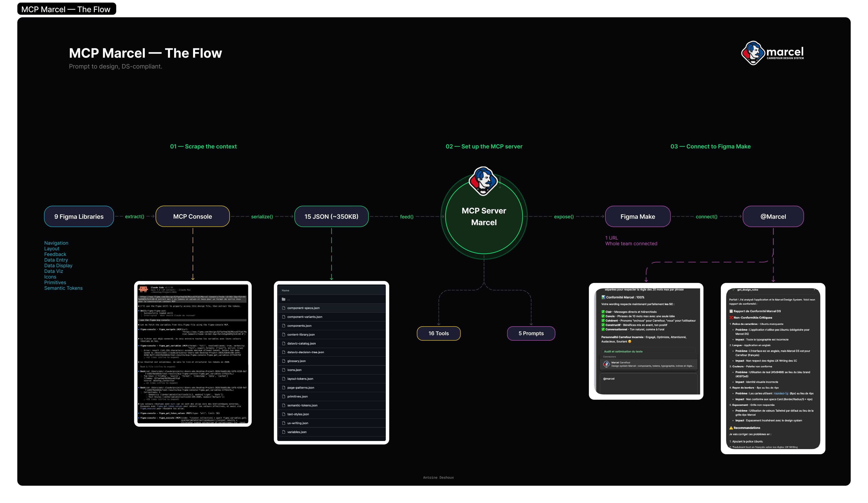Click layout-tokens.json row
The width and height of the screenshot is (868, 503).
[331, 379]
